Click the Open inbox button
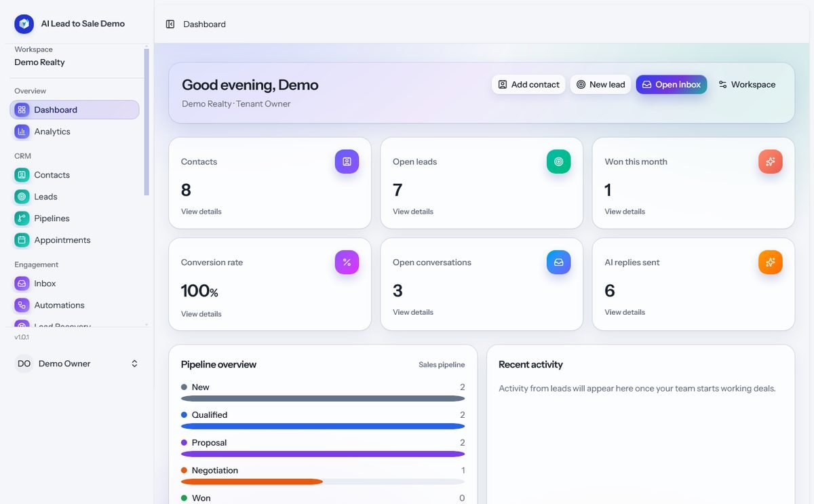The width and height of the screenshot is (814, 504). point(672,85)
